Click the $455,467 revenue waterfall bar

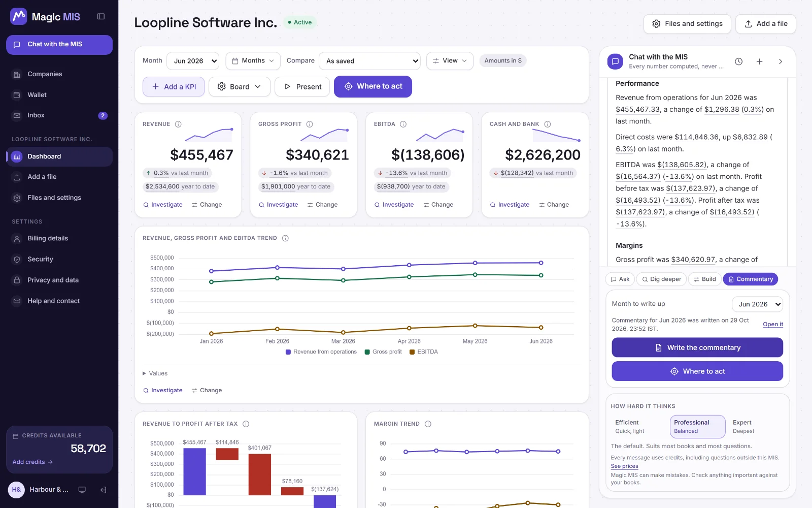click(194, 471)
